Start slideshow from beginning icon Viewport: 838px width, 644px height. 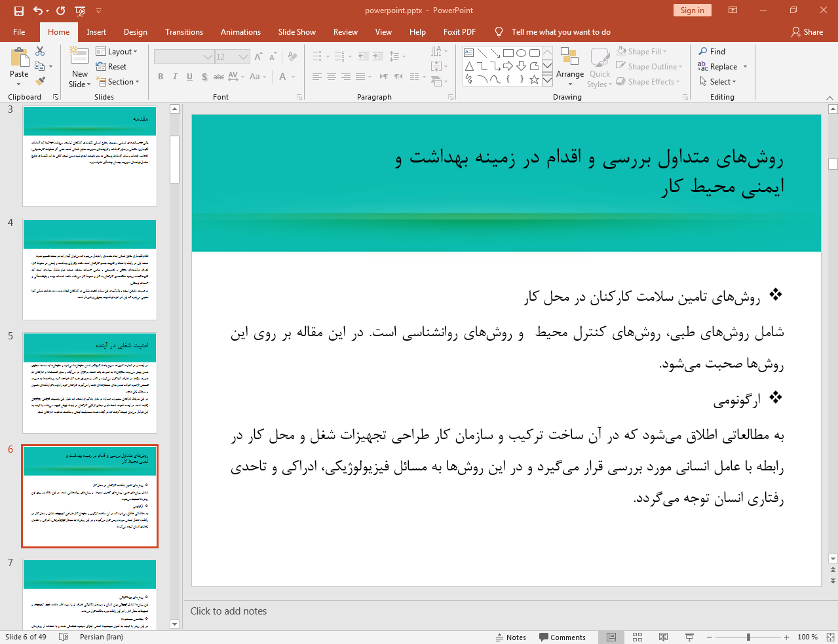[x=80, y=10]
